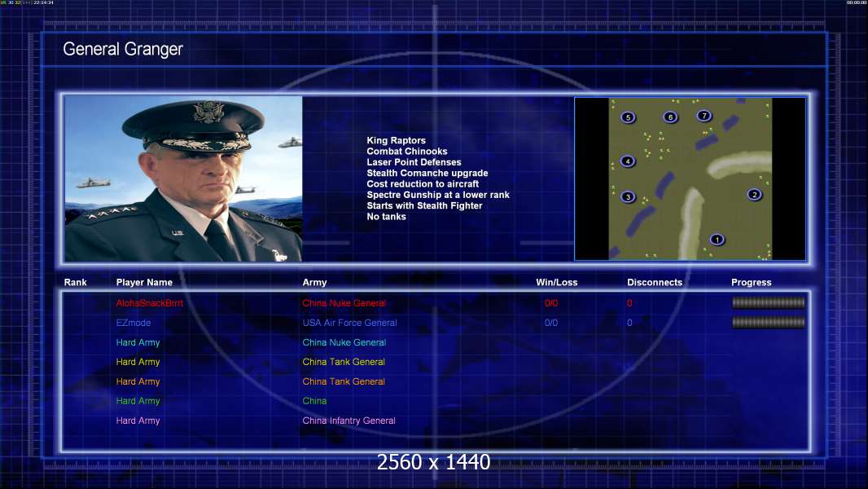
Task: Select Hard Army player in China Infantry General row
Action: coord(138,421)
